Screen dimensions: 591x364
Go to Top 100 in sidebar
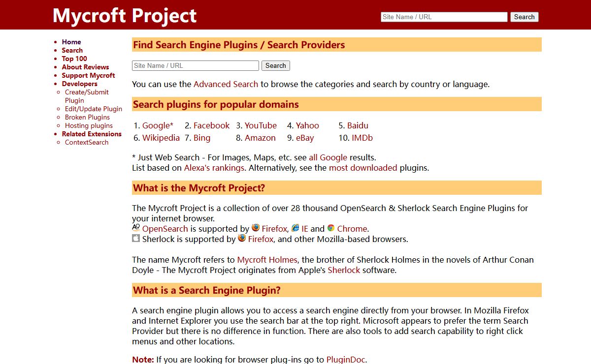point(74,59)
